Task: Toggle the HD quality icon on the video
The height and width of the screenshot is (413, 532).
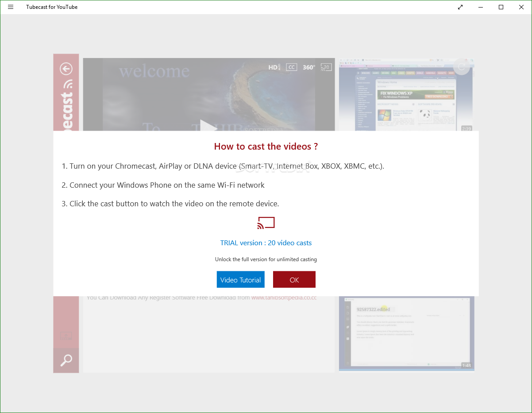Action: click(274, 67)
